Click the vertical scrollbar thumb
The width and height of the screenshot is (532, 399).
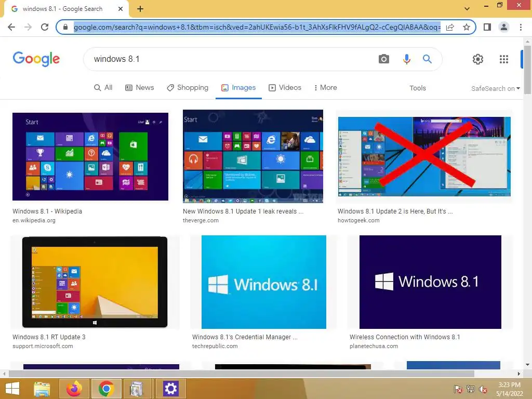(x=527, y=70)
